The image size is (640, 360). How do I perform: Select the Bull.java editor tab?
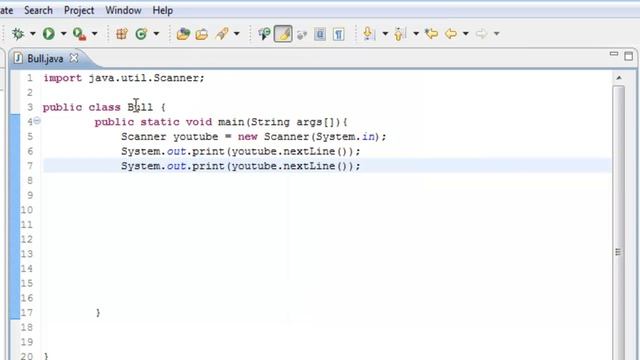pos(45,59)
